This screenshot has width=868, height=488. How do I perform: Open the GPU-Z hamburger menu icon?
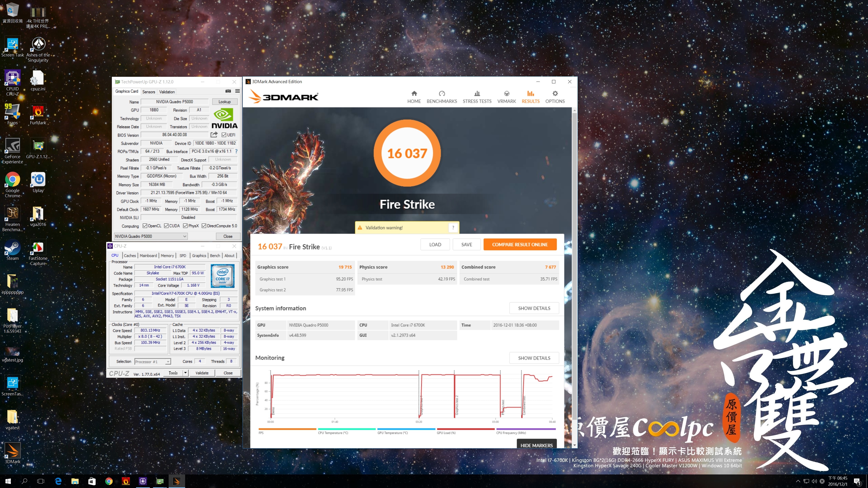coord(238,91)
